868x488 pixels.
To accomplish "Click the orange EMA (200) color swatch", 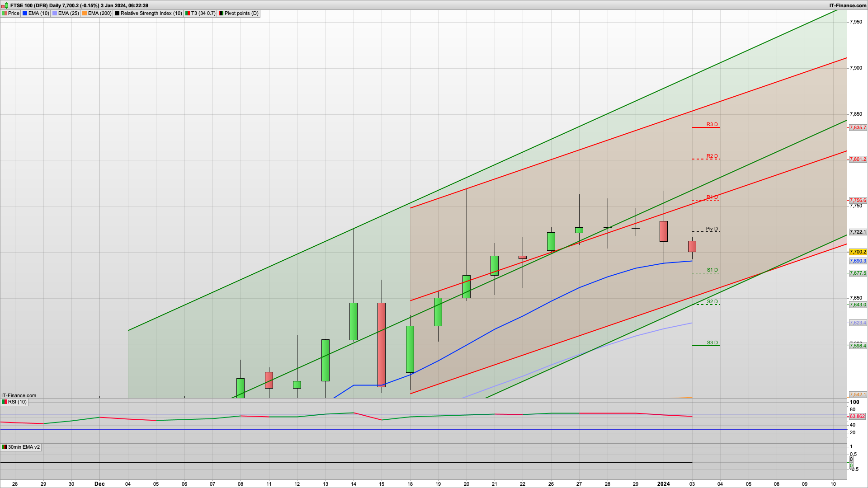I will [x=85, y=14].
